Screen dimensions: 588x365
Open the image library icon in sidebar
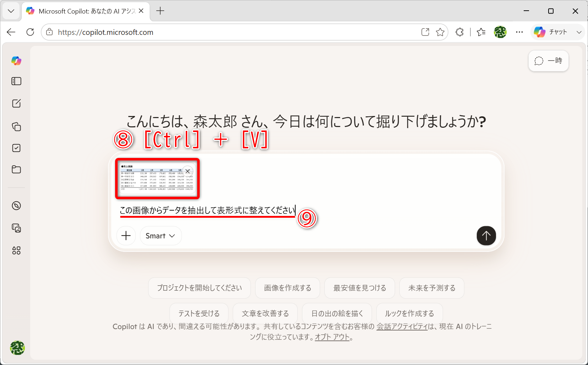[x=16, y=228]
